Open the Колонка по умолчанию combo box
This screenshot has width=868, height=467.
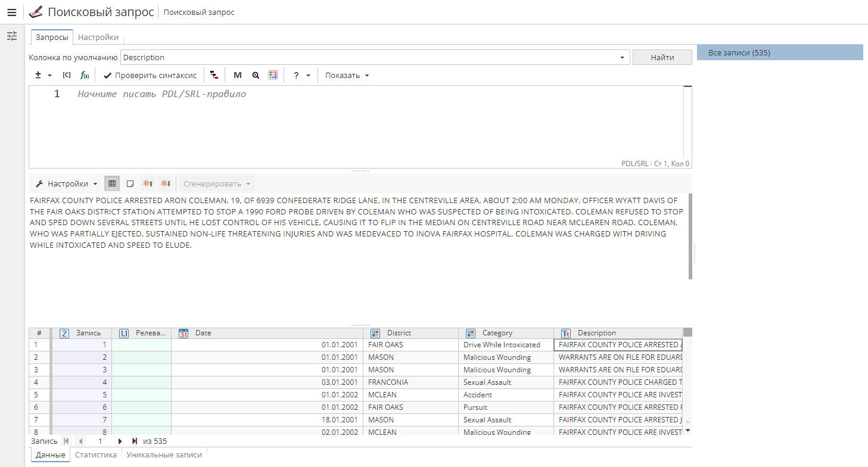(375, 57)
